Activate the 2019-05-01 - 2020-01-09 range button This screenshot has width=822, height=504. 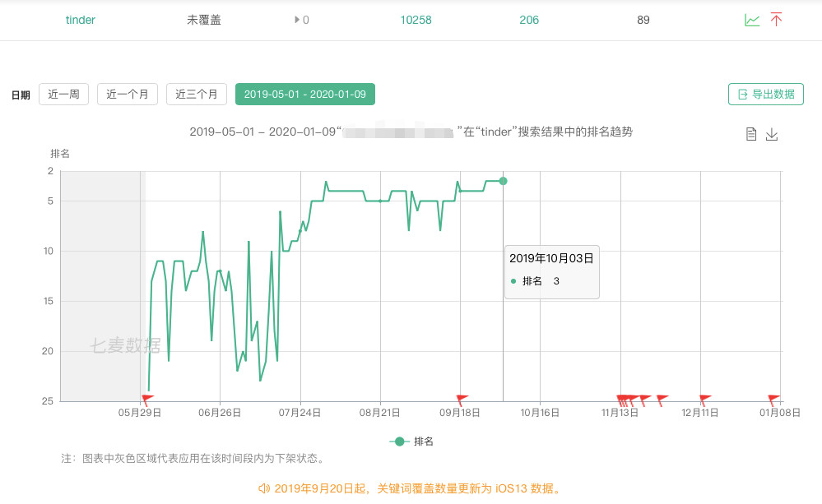click(304, 94)
